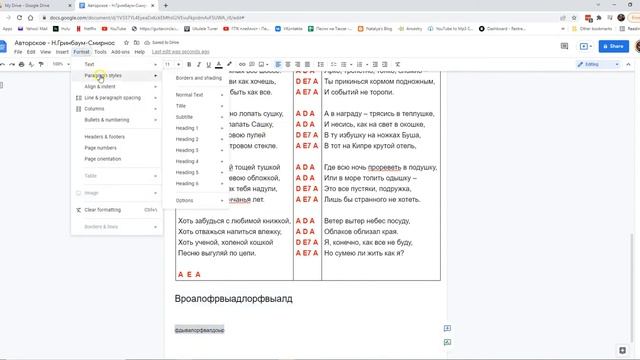Click the Underline formatting icon
Viewport: 640px width, 360px height.
pyautogui.click(x=209, y=64)
